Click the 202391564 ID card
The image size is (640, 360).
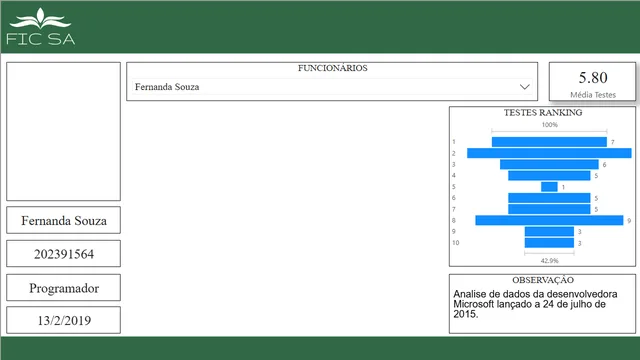click(63, 254)
